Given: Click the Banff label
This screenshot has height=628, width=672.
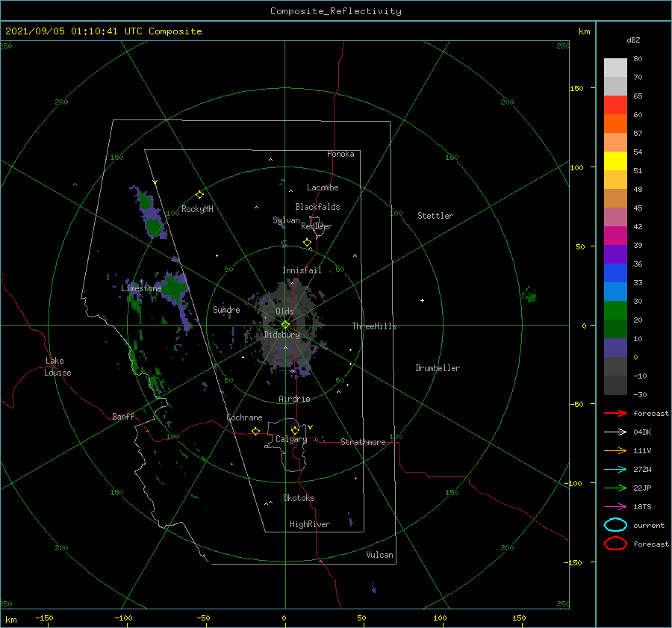Looking at the screenshot, I should 123,416.
